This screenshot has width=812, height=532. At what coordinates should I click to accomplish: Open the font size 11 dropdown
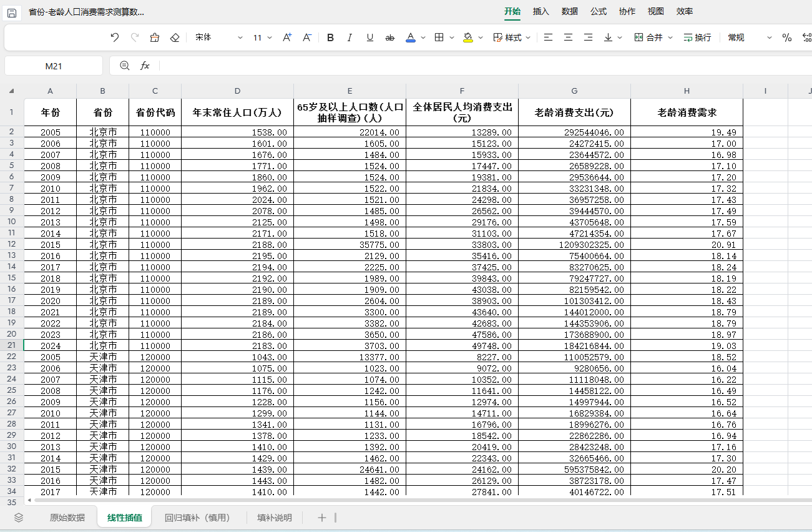tap(263, 37)
